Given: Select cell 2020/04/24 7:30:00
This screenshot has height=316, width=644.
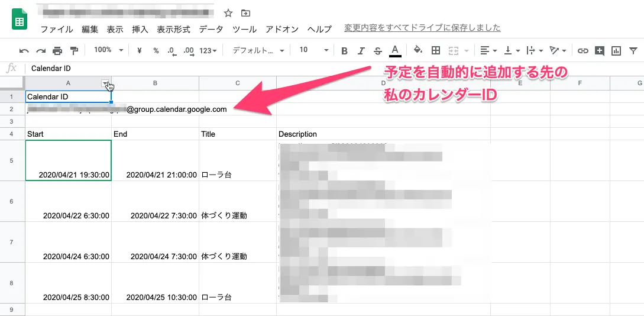Looking at the screenshot, I should coord(156,242).
